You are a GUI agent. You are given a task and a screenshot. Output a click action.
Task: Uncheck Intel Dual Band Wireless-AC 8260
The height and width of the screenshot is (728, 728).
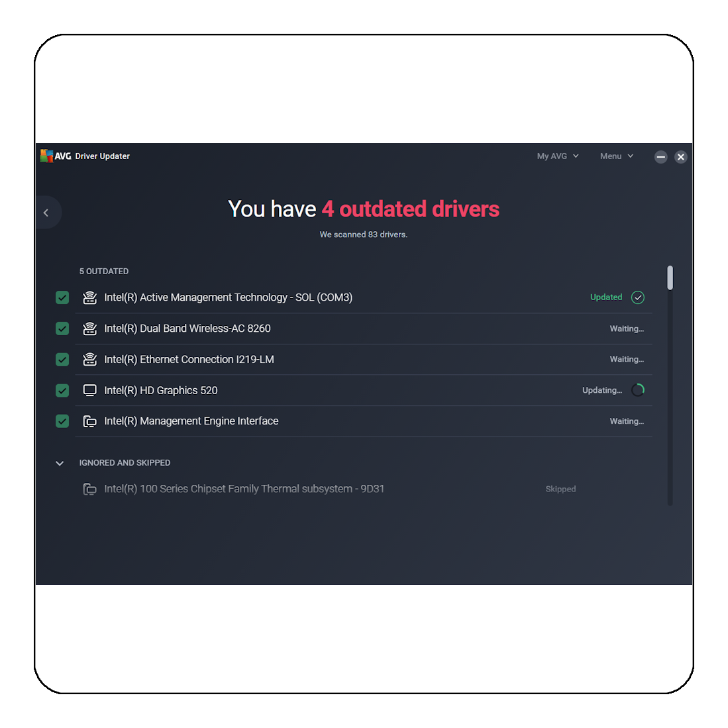coord(62,329)
